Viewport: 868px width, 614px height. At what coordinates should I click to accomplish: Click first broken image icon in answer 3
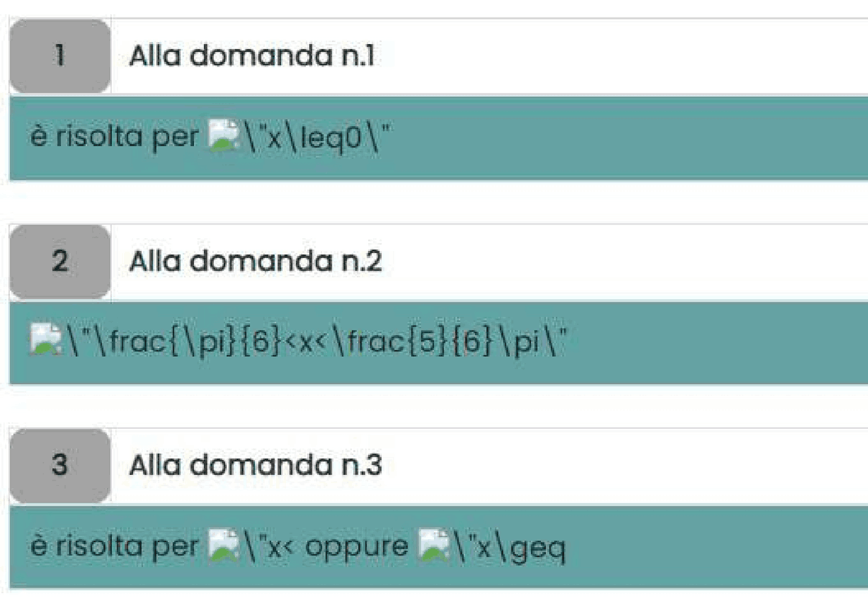pyautogui.click(x=224, y=545)
